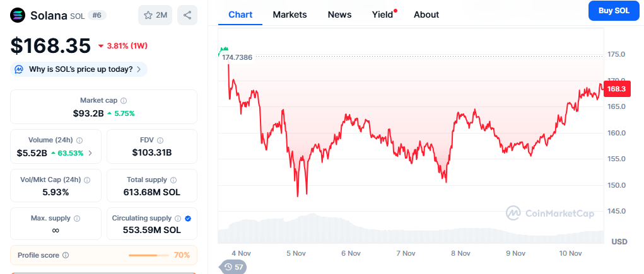
Task: Open the chart history 57 badge
Action: tap(233, 267)
